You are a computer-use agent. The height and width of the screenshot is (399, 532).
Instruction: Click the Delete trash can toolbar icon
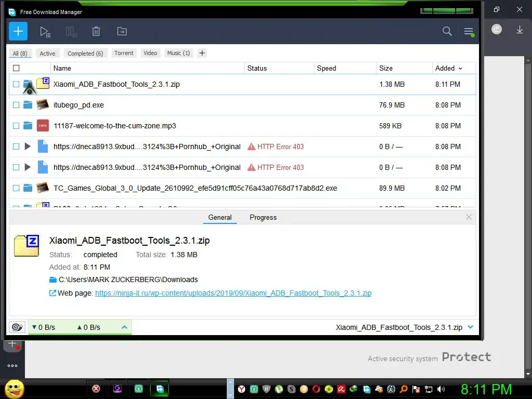[96, 31]
